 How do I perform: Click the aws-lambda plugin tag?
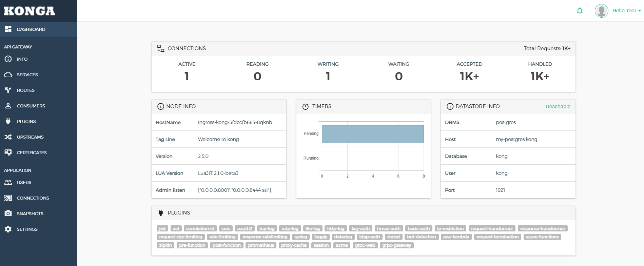(x=456, y=237)
